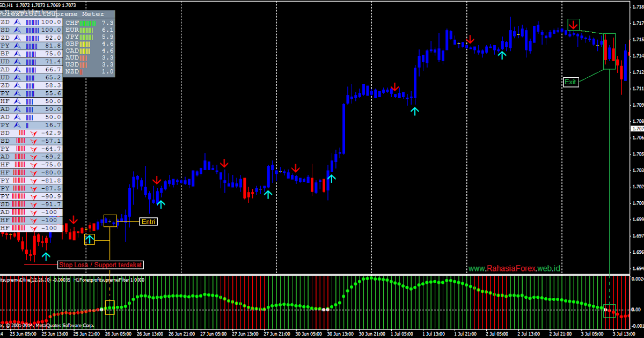The image size is (644, 338).
Task: Click the red down icon in the -64.7 row
Action: [34, 149]
